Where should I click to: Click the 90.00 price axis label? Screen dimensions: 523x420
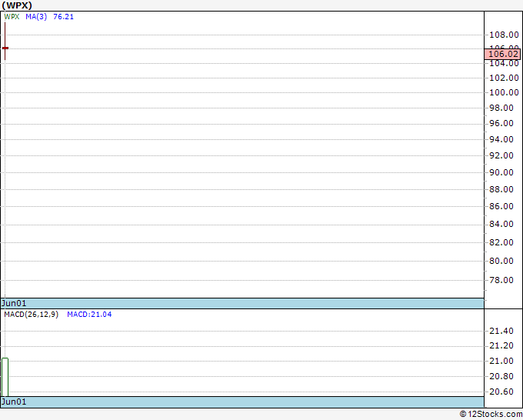click(x=501, y=172)
